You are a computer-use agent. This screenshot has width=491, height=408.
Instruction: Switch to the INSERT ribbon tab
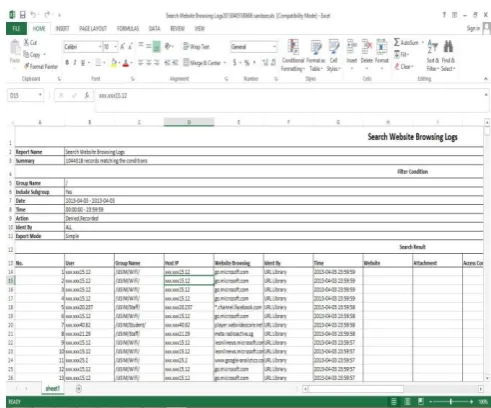coord(62,29)
